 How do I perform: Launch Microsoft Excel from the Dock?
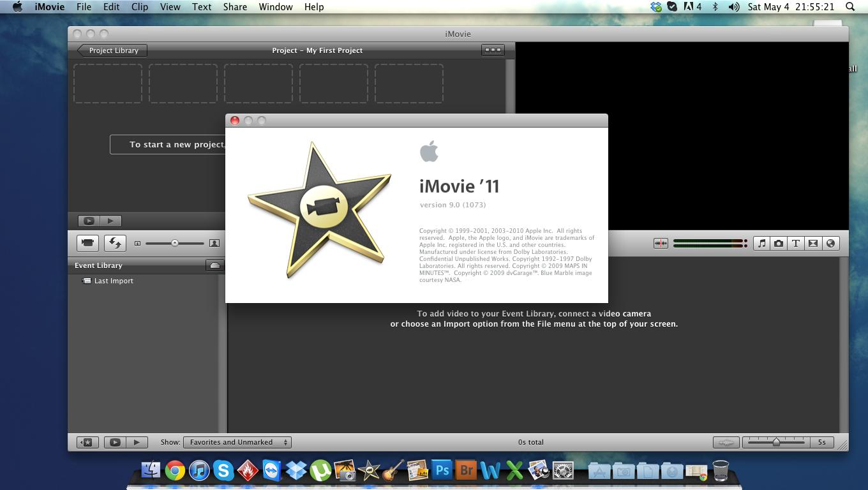514,471
